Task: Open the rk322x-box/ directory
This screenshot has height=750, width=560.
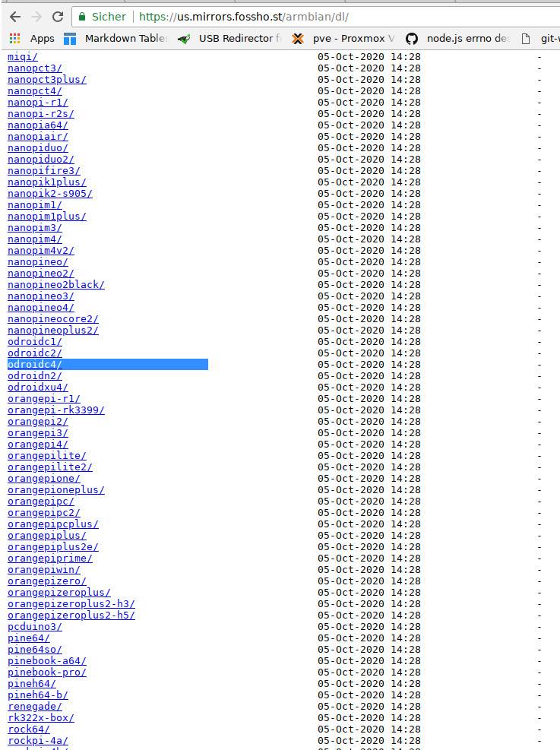Action: 40,718
